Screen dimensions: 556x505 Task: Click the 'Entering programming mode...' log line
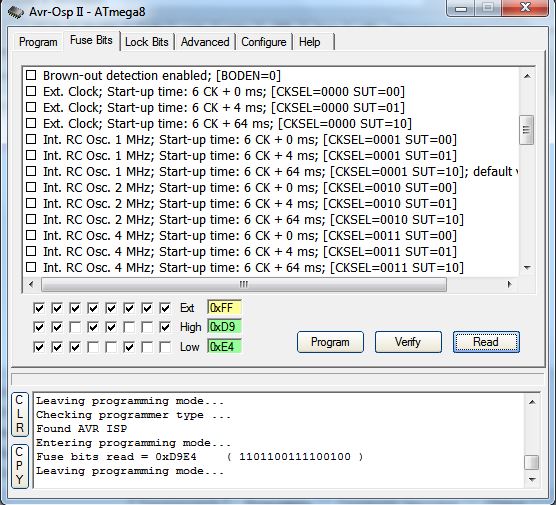tap(134, 443)
